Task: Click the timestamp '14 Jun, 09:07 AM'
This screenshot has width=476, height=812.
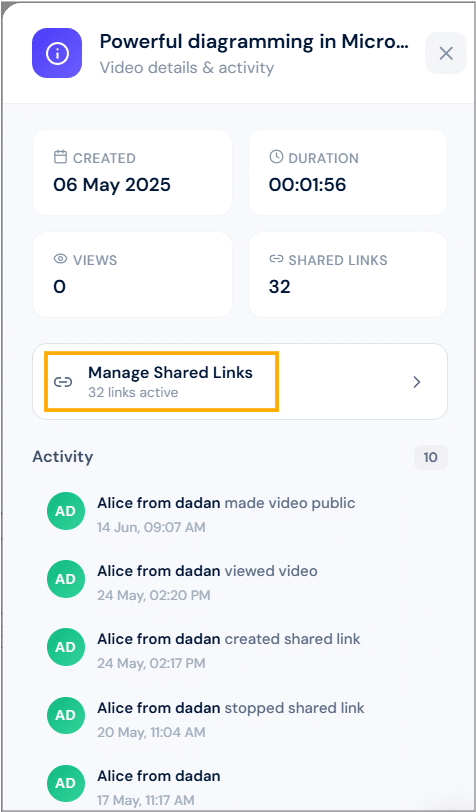Action: [x=151, y=527]
